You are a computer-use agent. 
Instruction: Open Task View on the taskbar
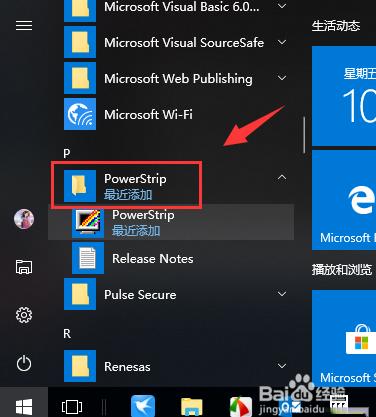tap(72, 407)
